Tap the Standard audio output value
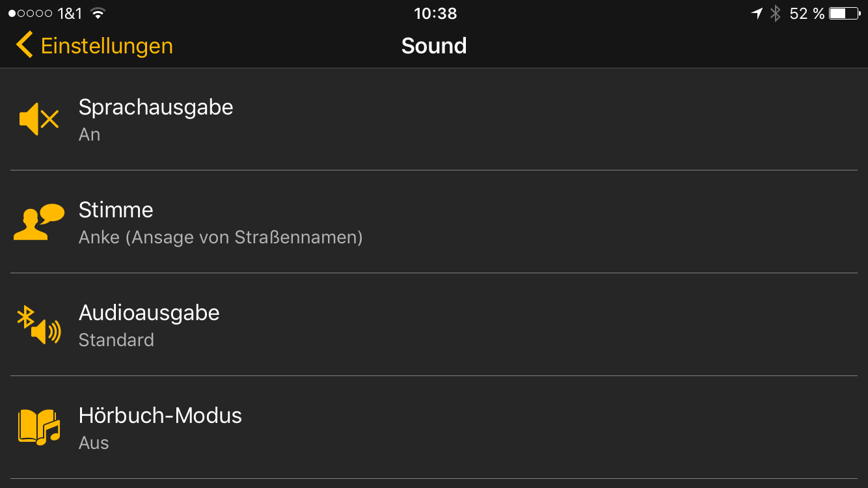 [116, 340]
